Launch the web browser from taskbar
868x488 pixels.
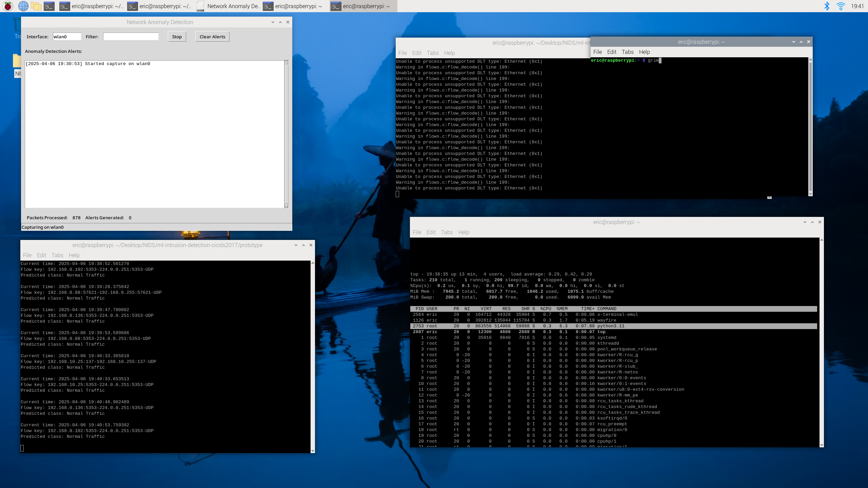point(23,6)
